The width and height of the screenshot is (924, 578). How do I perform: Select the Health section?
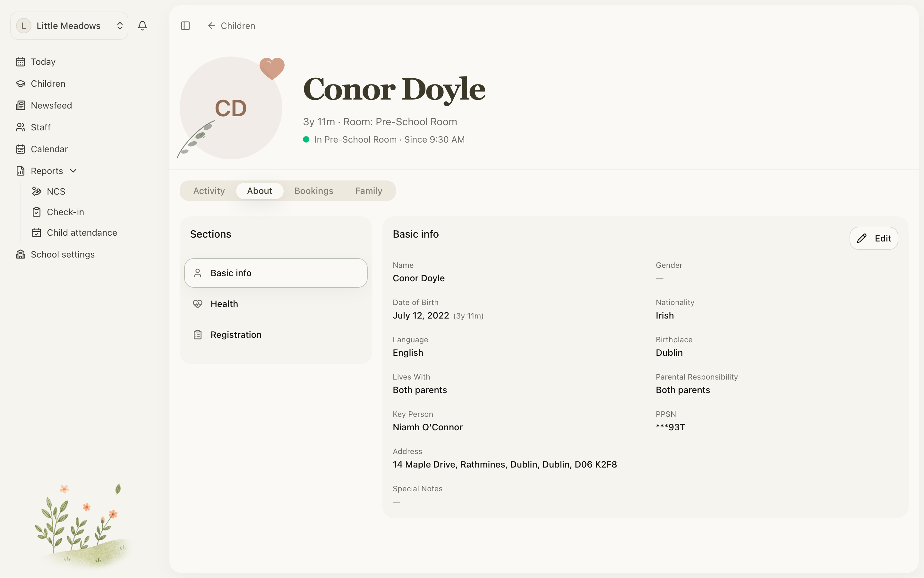click(276, 304)
